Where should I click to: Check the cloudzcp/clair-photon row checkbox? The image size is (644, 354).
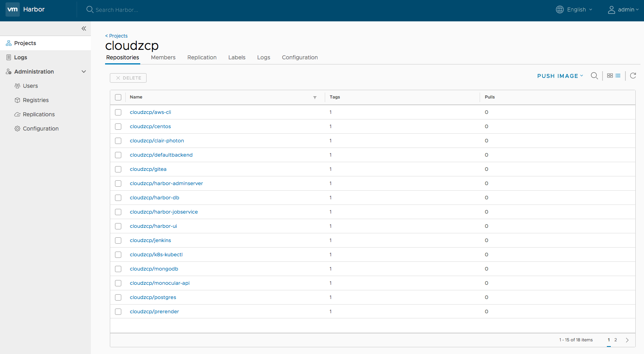click(x=118, y=141)
